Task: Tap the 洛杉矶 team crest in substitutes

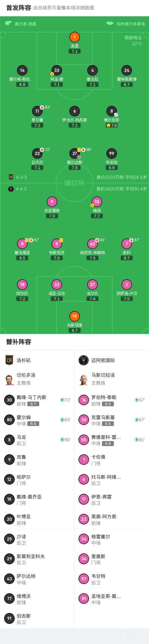Action: [9, 360]
